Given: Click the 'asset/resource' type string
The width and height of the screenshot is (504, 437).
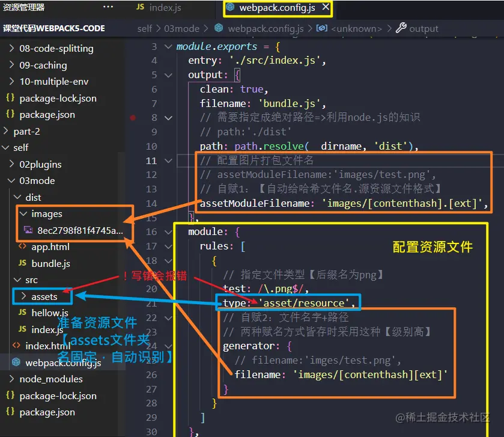Looking at the screenshot, I should pyautogui.click(x=304, y=303).
